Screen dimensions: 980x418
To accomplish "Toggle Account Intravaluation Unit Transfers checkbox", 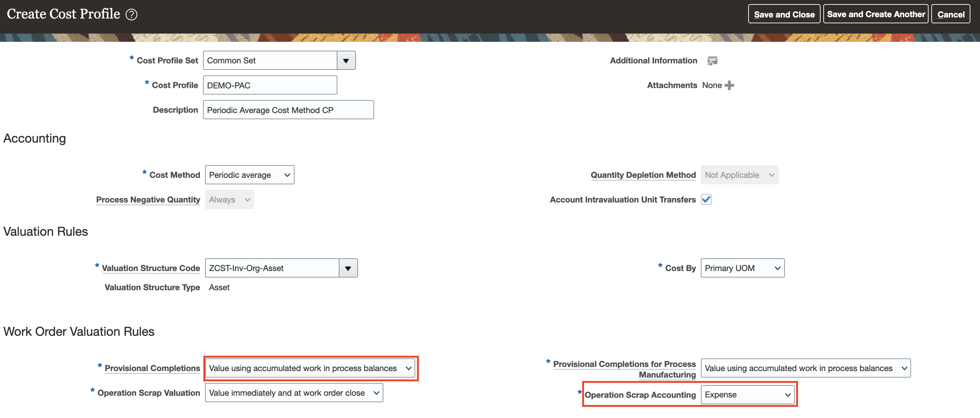I will (x=706, y=199).
